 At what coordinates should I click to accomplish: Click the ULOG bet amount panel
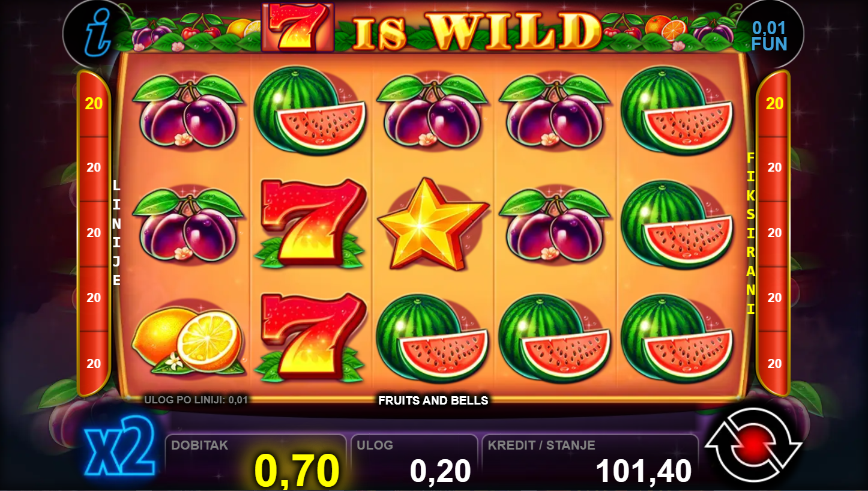click(x=414, y=460)
